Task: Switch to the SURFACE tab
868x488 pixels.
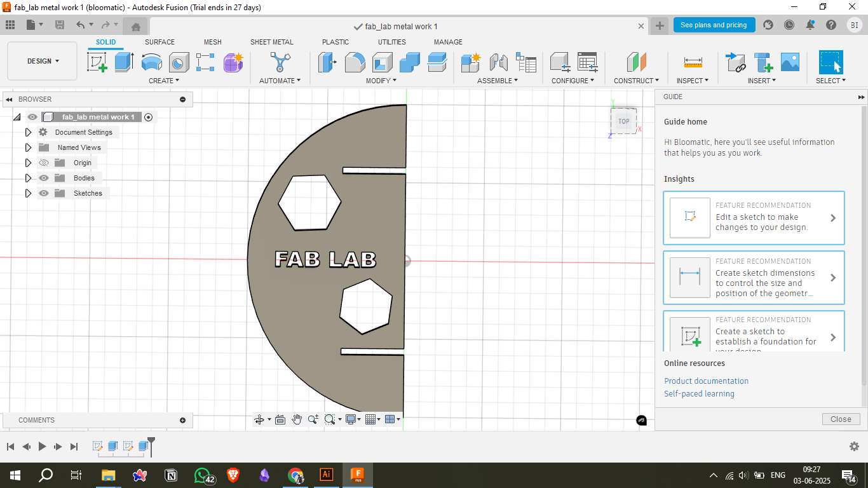Action: pos(159,42)
